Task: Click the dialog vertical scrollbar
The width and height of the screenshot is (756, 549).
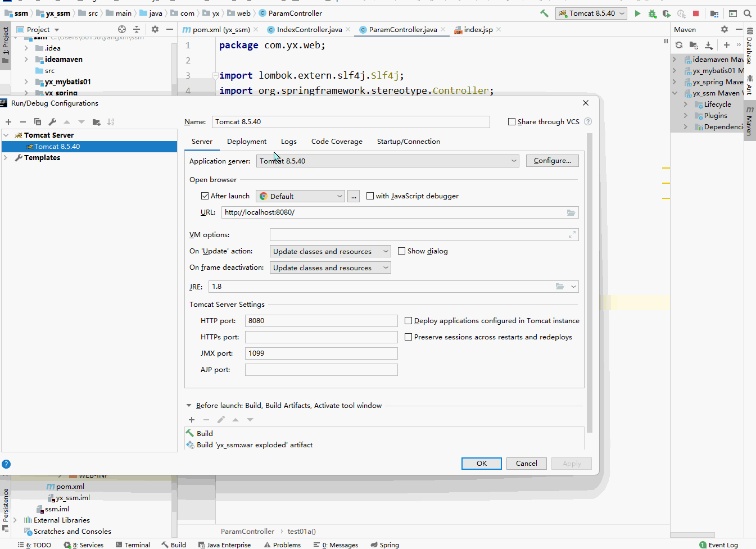Action: (x=589, y=284)
